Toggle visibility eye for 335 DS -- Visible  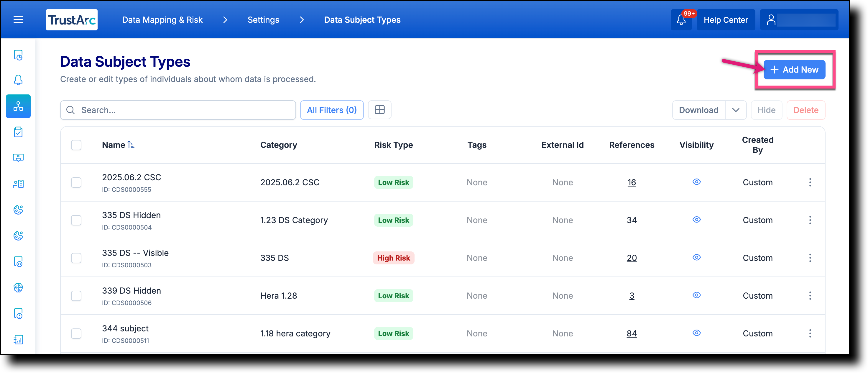(696, 257)
